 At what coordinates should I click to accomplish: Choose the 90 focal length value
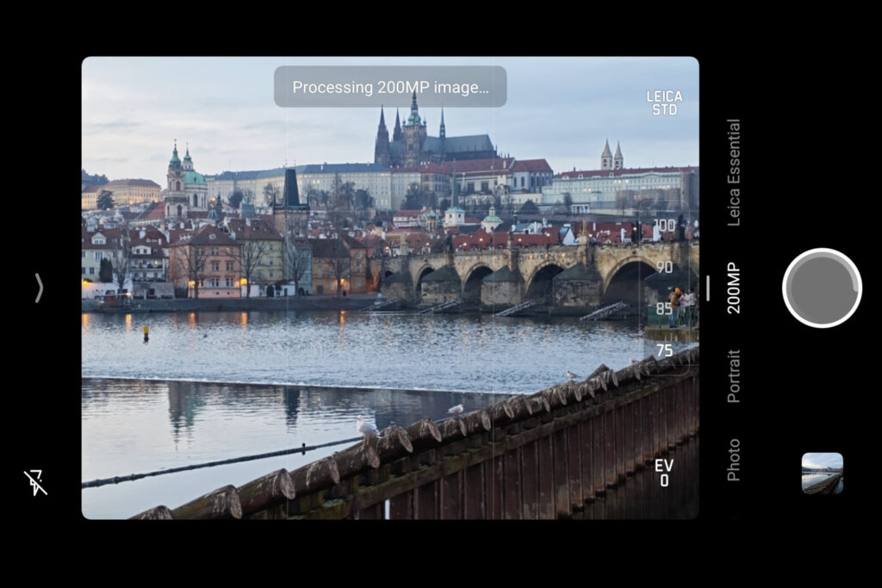pyautogui.click(x=664, y=267)
